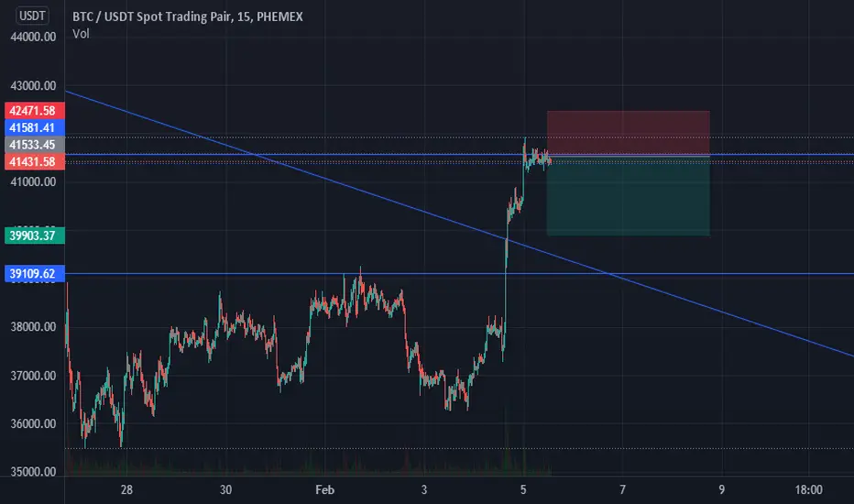Click the 43000.00 price axis value
854x504 pixels.
pyautogui.click(x=33, y=85)
